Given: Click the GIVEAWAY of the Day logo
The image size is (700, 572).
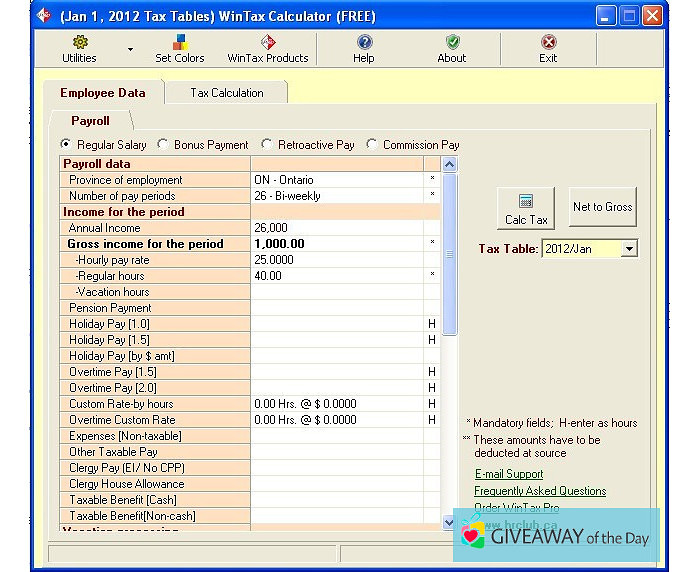Looking at the screenshot, I should (x=557, y=536).
